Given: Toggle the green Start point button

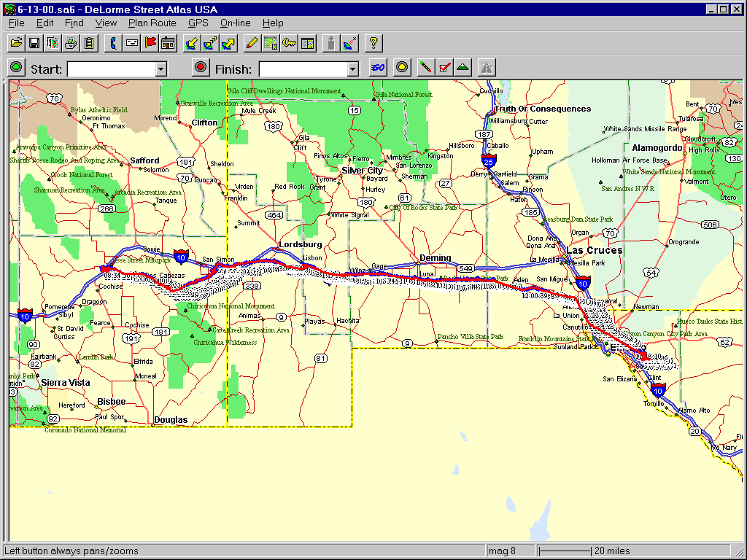Looking at the screenshot, I should coord(15,68).
